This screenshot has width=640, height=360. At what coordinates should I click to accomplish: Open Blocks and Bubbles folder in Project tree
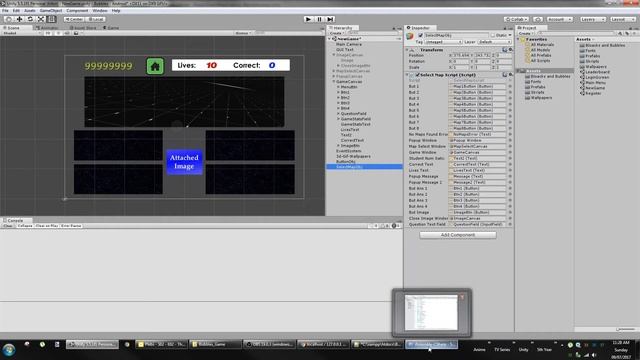pos(547,76)
